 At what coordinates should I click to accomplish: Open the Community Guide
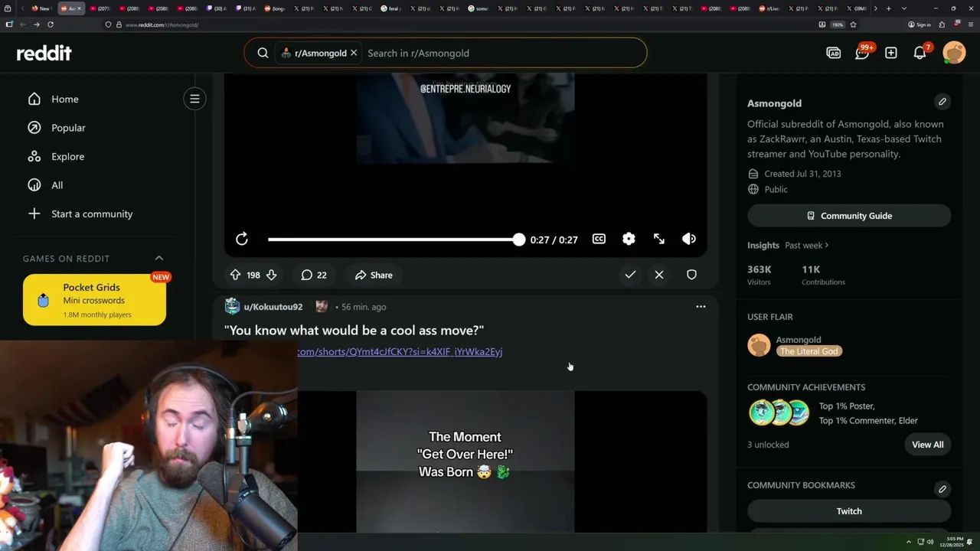pos(849,216)
